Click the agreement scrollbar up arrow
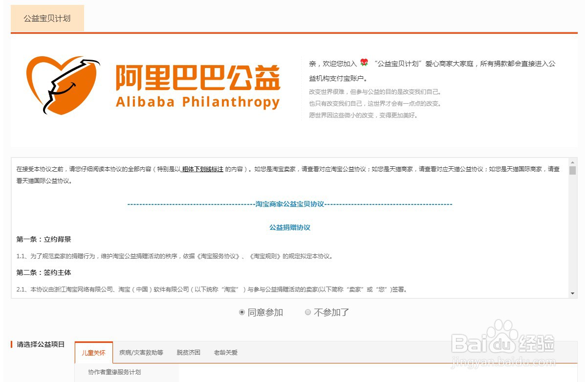588x382 pixels. tap(573, 162)
